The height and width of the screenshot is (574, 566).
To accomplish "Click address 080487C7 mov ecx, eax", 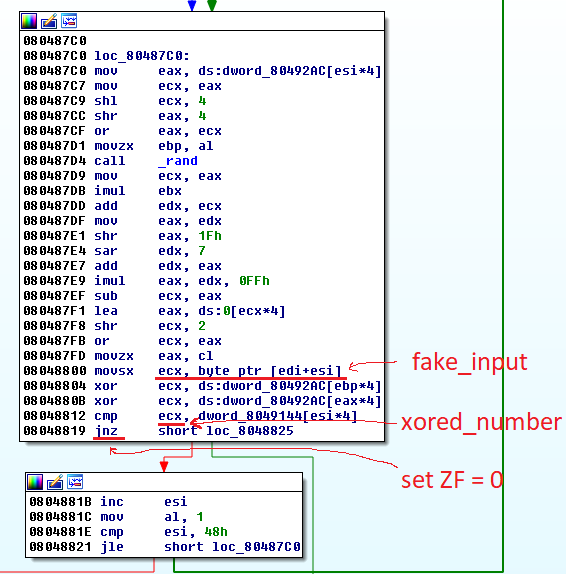I will click(122, 86).
